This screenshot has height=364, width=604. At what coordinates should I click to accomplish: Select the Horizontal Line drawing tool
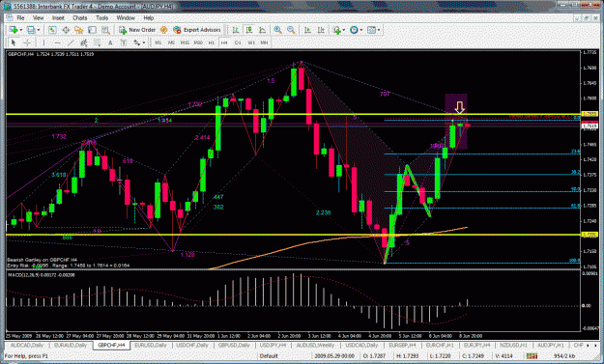(x=57, y=42)
